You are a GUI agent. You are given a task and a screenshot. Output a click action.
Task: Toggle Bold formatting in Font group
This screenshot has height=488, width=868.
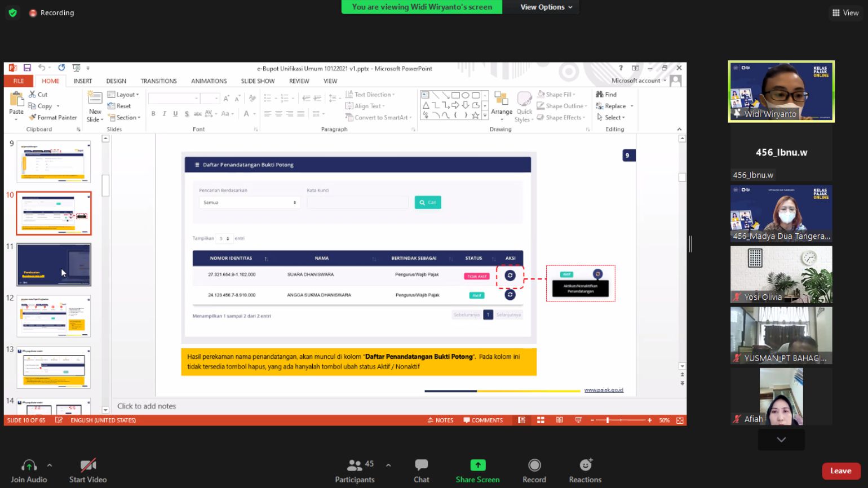153,114
